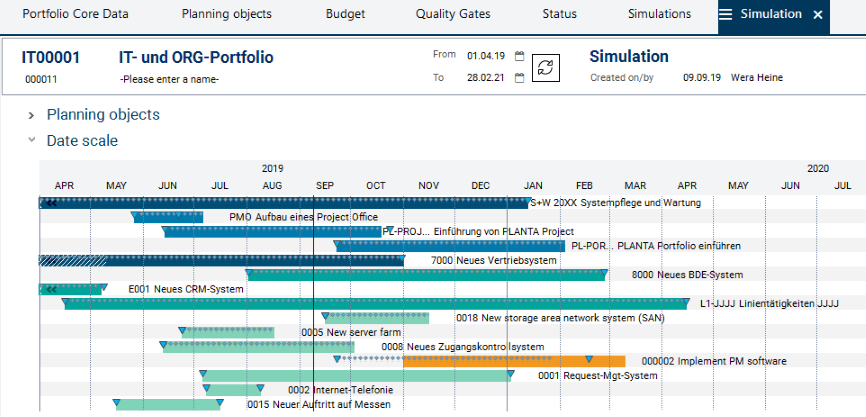Image resolution: width=866 pixels, height=417 pixels.
Task: Click the refresh dates icon button
Action: pyautogui.click(x=547, y=67)
